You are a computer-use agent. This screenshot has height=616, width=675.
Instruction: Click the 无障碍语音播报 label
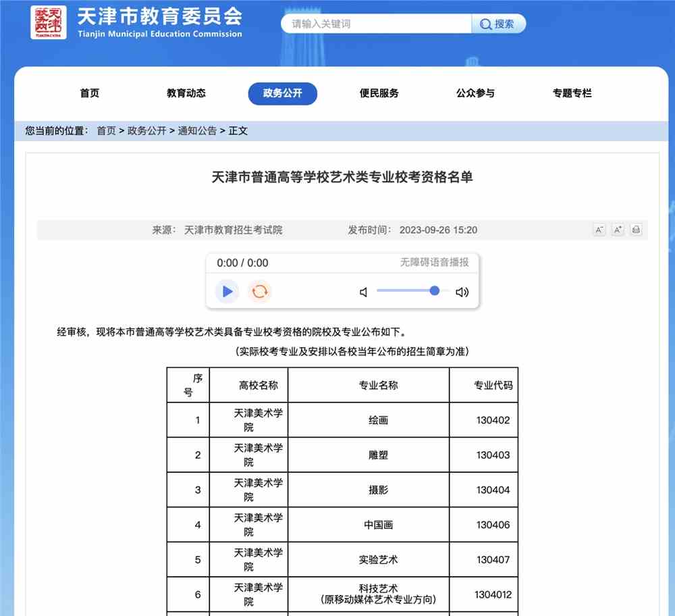pyautogui.click(x=434, y=262)
